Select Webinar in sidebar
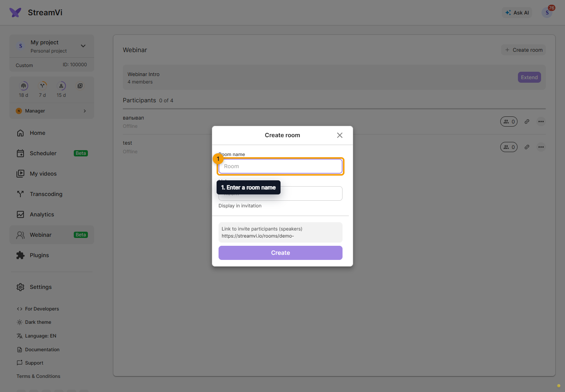Viewport: 565px width, 392px height. [x=52, y=235]
